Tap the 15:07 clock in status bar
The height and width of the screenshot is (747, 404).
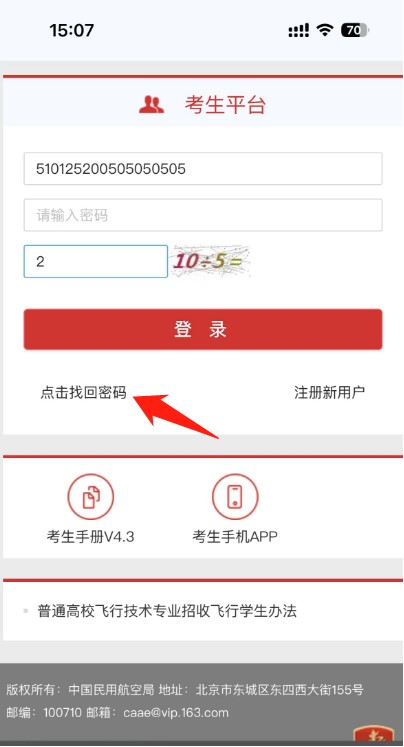[72, 30]
